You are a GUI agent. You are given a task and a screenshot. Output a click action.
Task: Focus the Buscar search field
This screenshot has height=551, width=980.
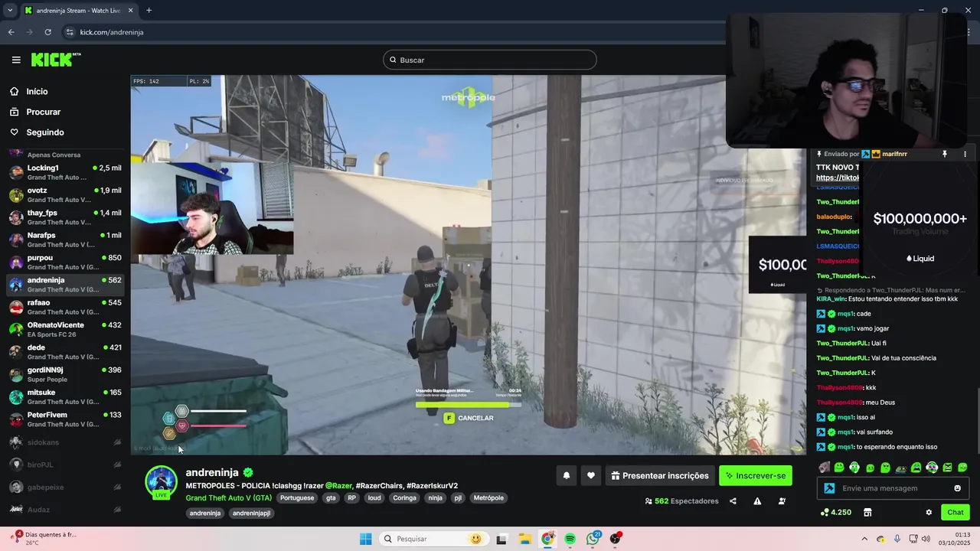point(490,60)
